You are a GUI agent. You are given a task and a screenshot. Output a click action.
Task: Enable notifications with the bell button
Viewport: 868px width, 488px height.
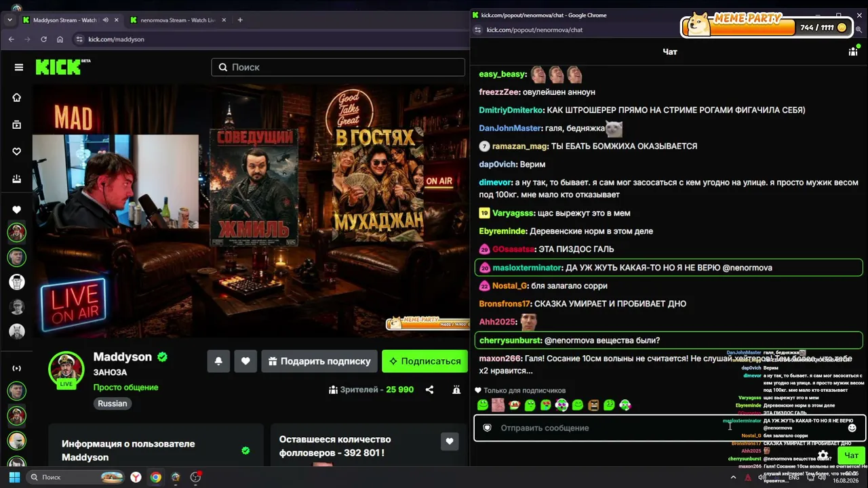coord(218,361)
